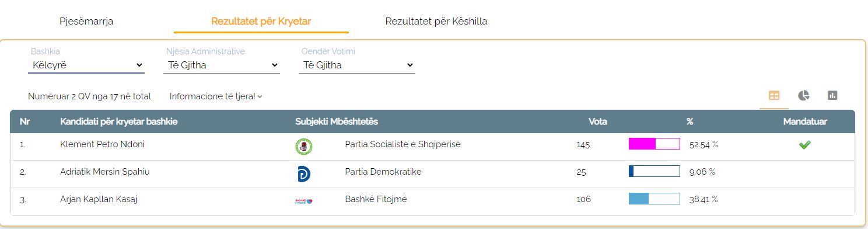Click the magenta percentage bar for Partia Socialiste
The width and height of the screenshot is (868, 229).
coord(654,144)
